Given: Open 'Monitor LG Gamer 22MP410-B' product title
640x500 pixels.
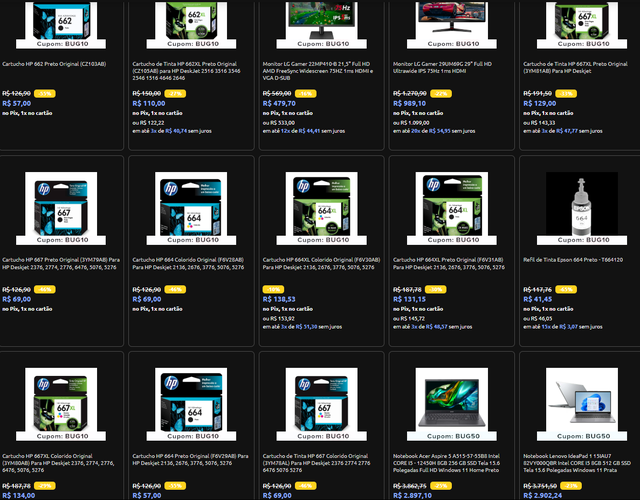Looking at the screenshot, I should pyautogui.click(x=316, y=71).
